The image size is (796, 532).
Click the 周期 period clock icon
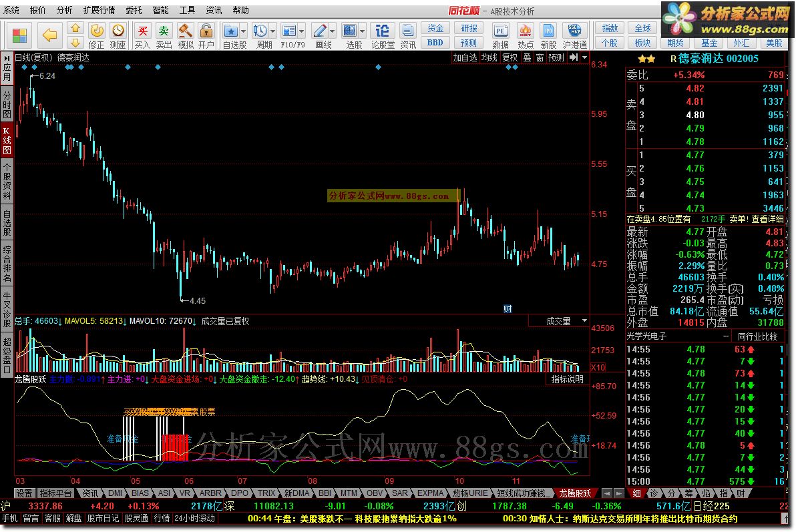pyautogui.click(x=260, y=31)
